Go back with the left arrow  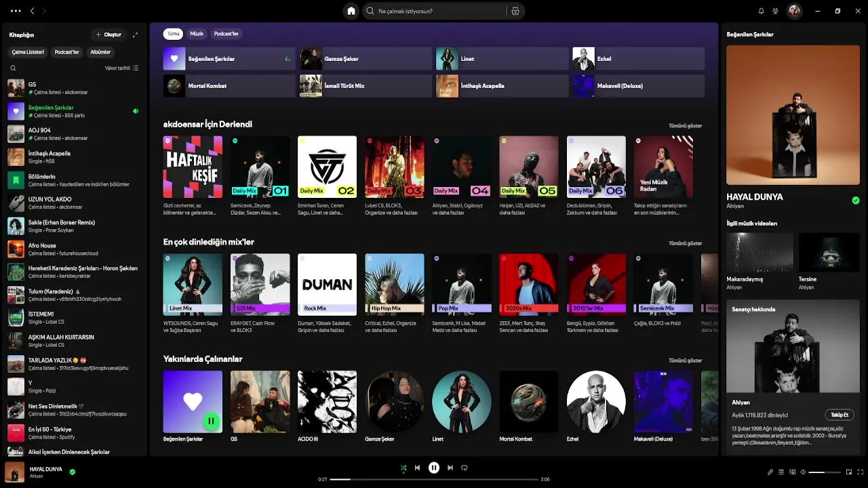(32, 11)
